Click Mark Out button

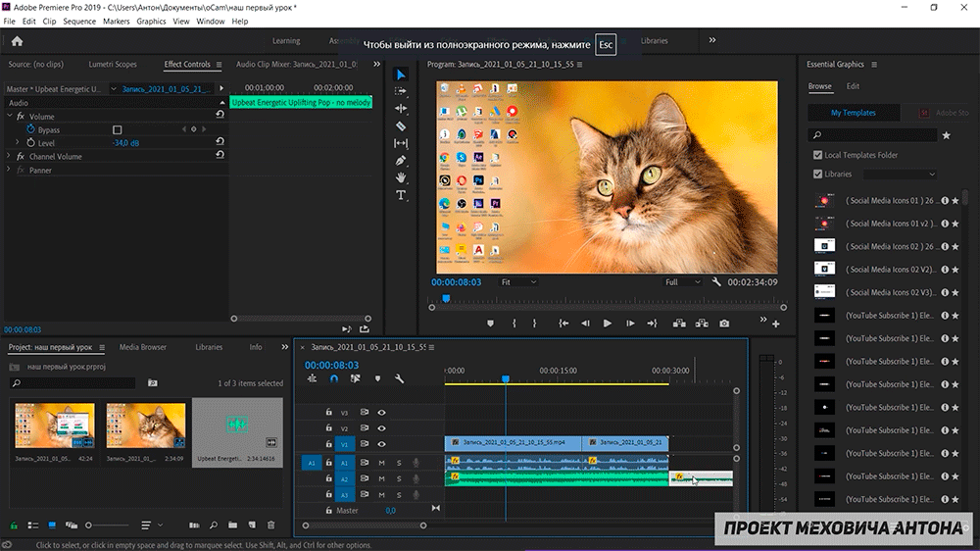(x=534, y=324)
